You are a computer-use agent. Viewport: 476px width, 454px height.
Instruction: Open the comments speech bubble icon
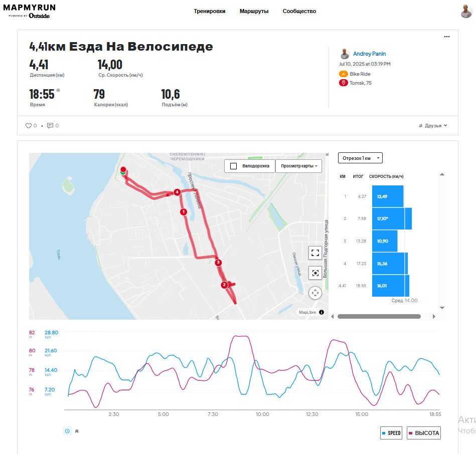50,126
